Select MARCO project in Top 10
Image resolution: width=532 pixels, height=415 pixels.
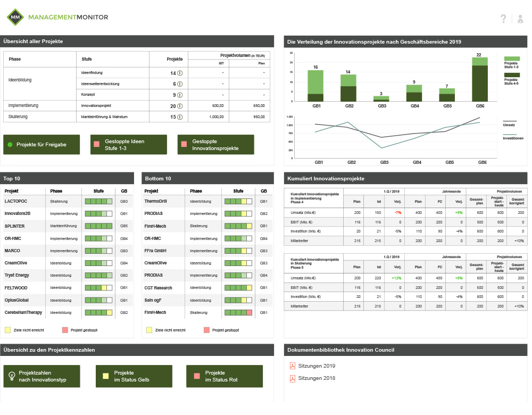tap(12, 251)
